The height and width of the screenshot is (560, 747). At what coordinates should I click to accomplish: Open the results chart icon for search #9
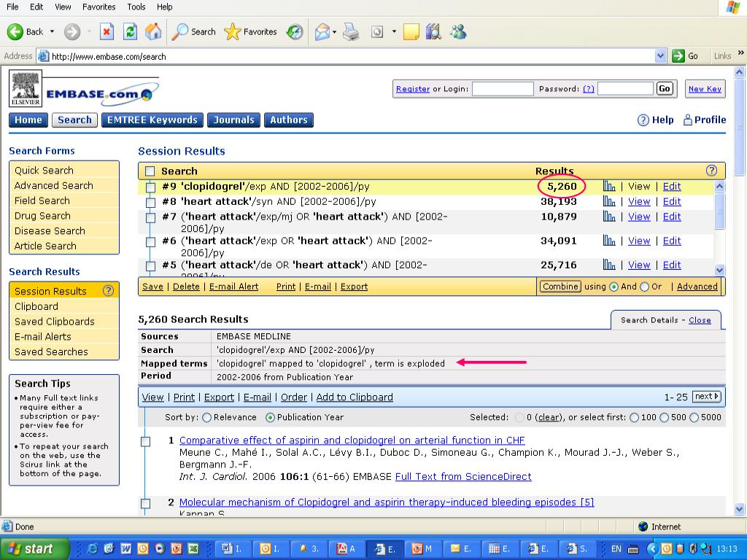tap(609, 186)
